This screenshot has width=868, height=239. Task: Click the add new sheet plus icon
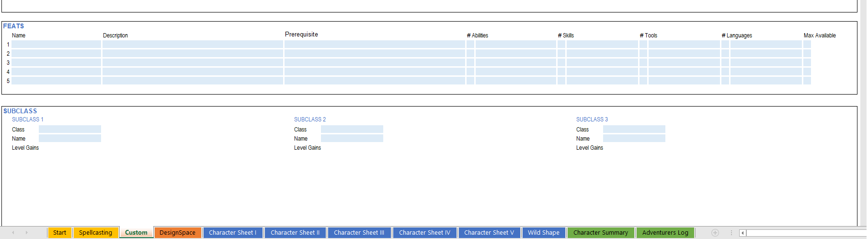715,233
